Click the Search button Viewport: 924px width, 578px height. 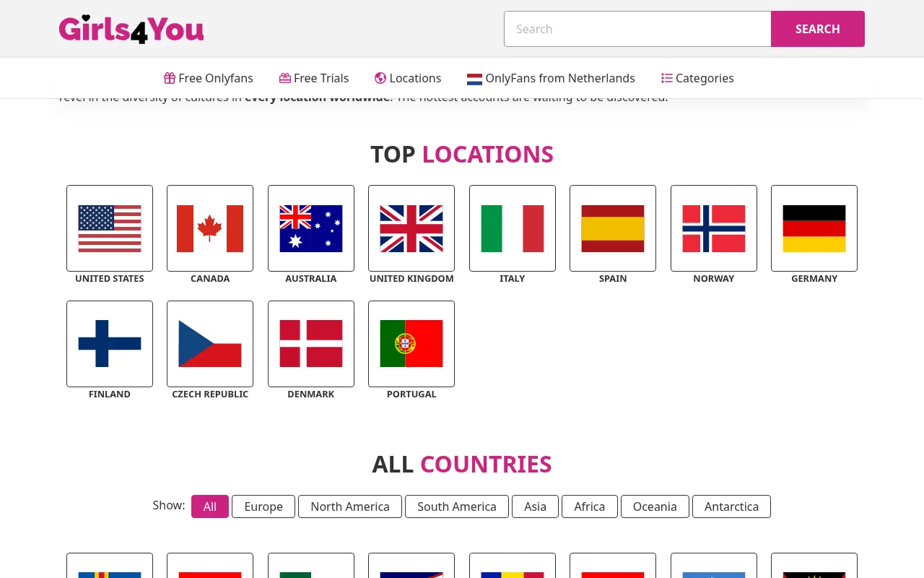(x=818, y=29)
